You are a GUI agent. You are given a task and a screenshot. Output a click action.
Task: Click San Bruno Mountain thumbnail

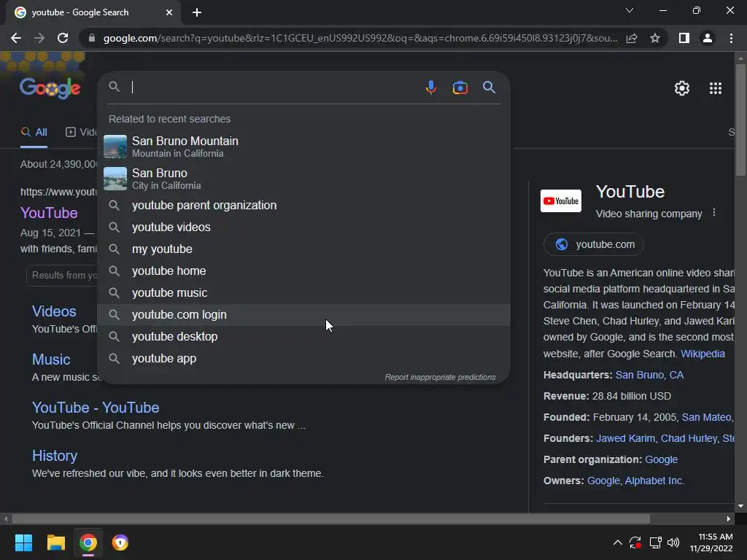coord(115,147)
